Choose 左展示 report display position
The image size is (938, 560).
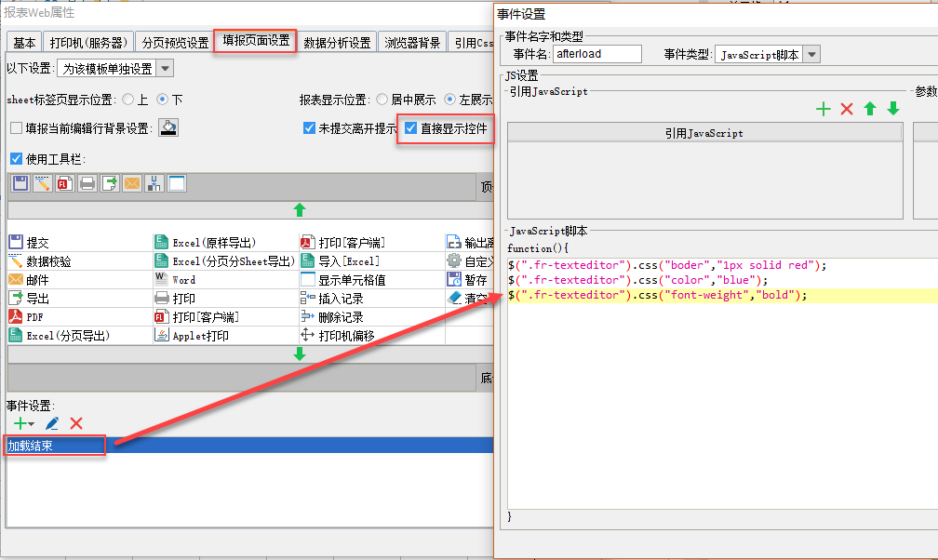[x=449, y=100]
